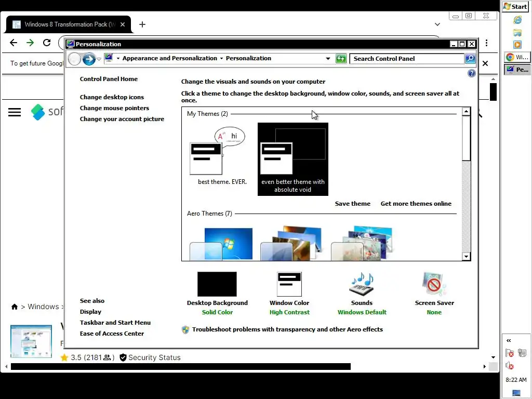Click the back arrow in Personalization window
This screenshot has height=399, width=532.
[74, 59]
